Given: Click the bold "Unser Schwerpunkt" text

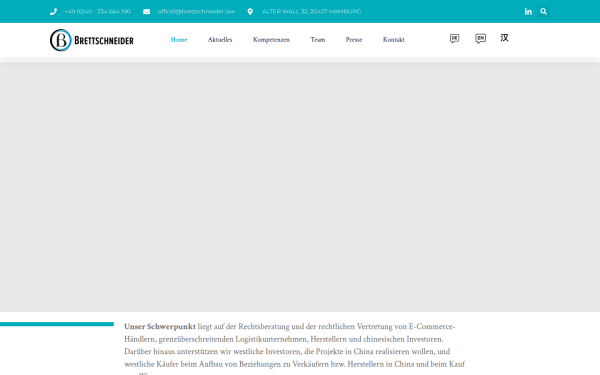Looking at the screenshot, I should click(160, 327).
